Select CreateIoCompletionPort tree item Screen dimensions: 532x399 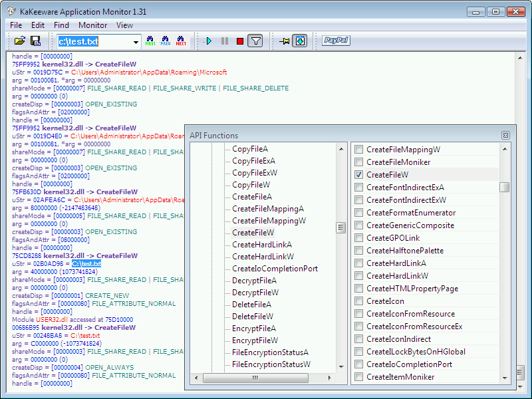(275, 269)
